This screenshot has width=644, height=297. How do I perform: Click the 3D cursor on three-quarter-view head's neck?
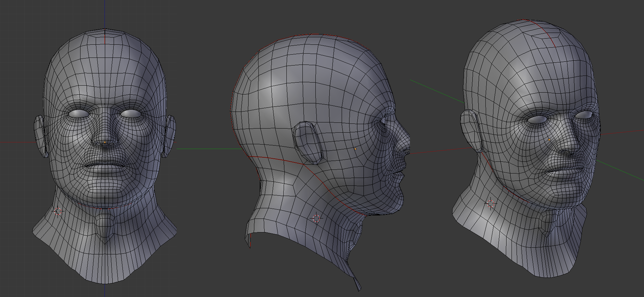491,204
